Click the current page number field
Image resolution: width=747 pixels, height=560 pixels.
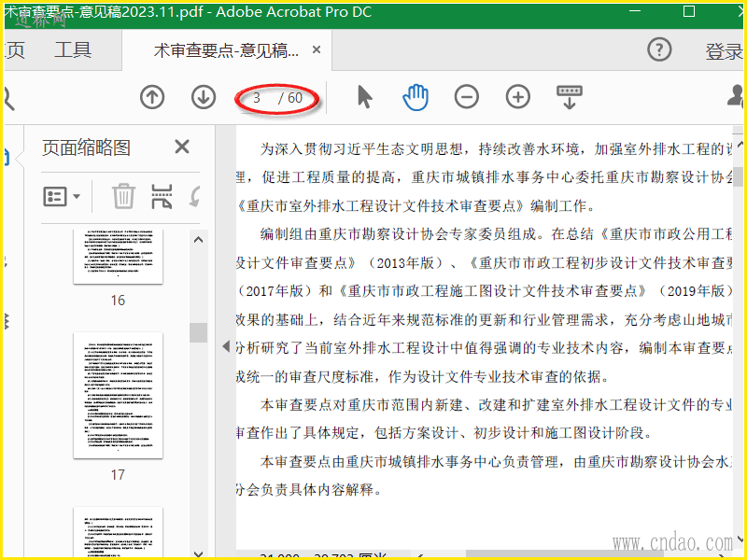[257, 98]
